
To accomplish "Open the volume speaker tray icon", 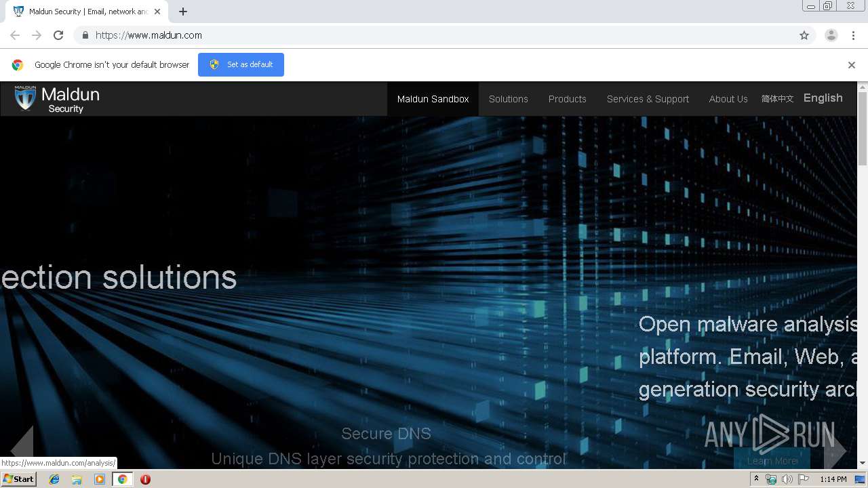I will (787, 479).
